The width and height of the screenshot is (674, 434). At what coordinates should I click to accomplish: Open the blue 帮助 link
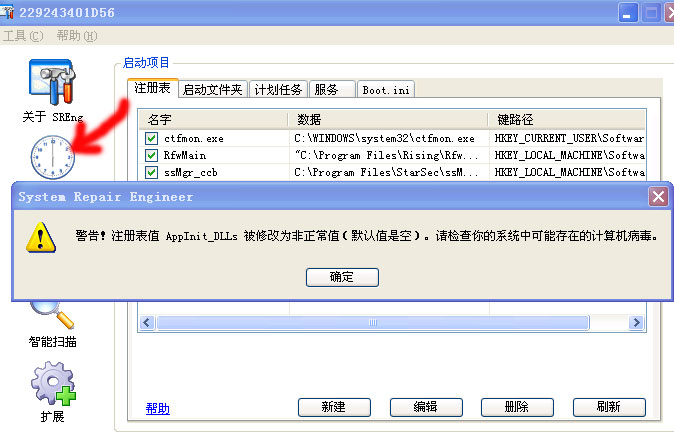[157, 408]
